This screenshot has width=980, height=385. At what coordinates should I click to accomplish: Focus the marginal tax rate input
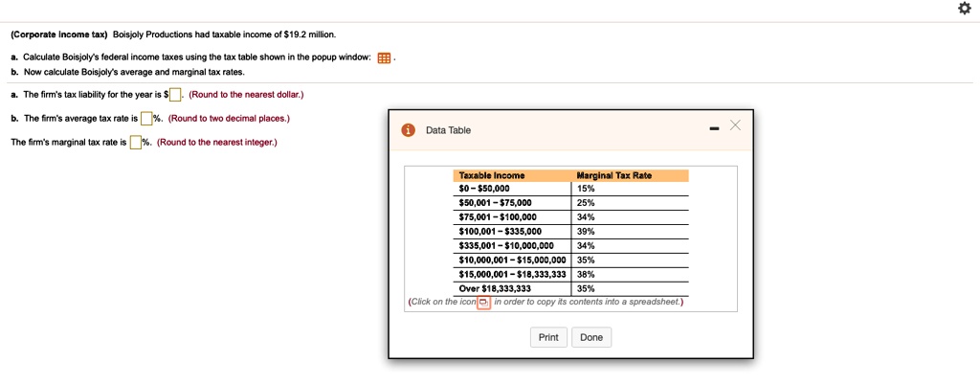(x=135, y=142)
